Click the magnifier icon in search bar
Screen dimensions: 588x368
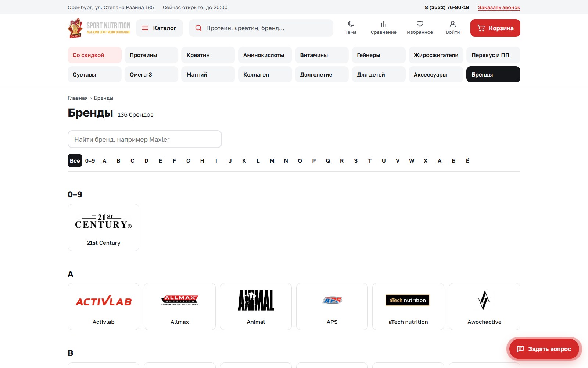198,28
